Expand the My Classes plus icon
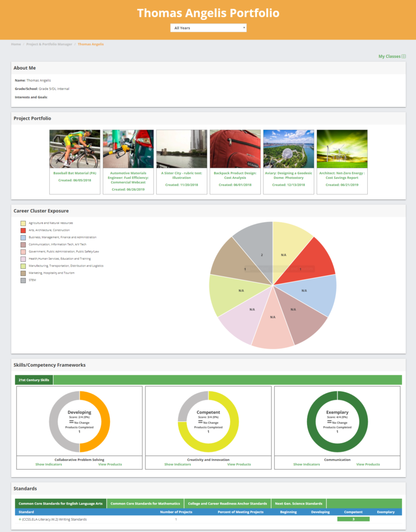The image size is (416, 532). (404, 56)
